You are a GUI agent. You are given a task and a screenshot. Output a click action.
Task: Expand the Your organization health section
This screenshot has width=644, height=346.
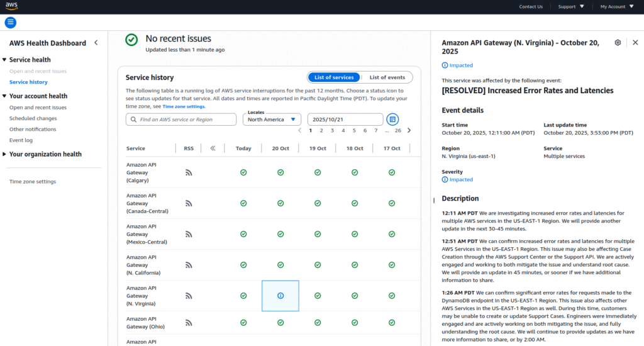pyautogui.click(x=4, y=155)
